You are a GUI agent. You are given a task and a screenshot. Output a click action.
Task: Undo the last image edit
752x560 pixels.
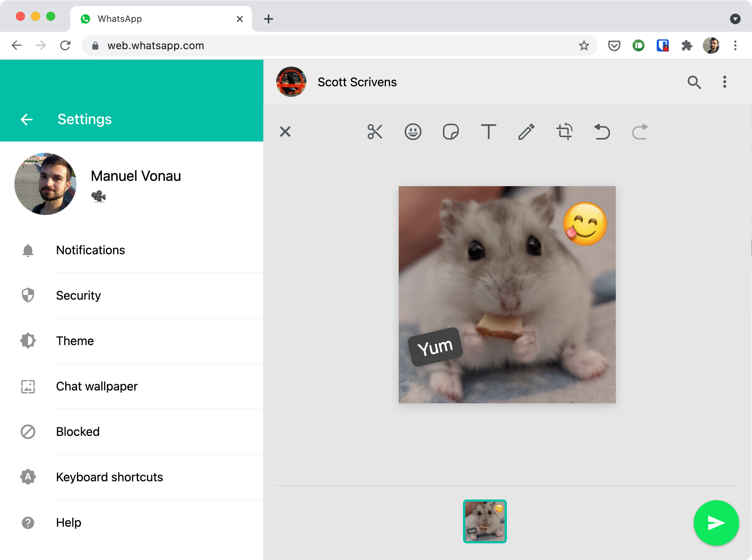(602, 132)
